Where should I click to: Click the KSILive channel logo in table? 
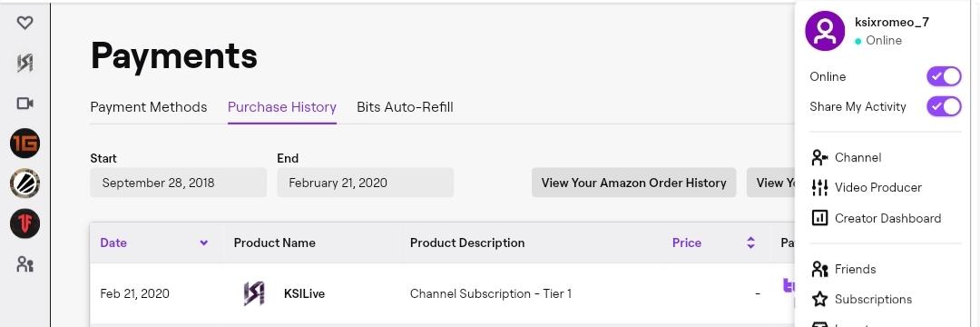click(254, 293)
